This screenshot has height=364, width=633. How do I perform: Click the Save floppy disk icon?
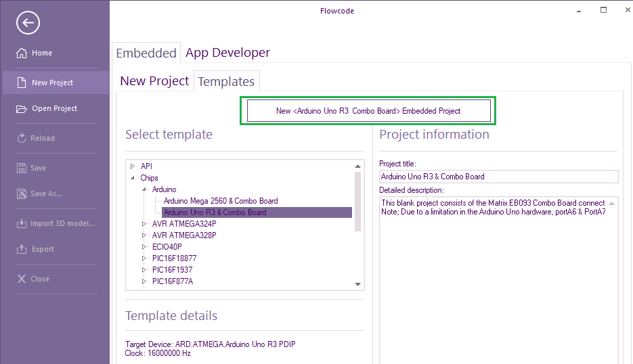click(x=22, y=168)
